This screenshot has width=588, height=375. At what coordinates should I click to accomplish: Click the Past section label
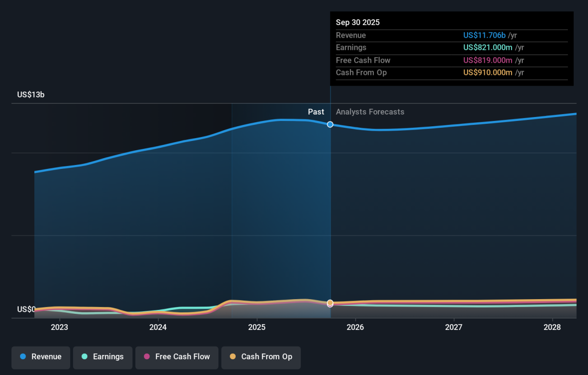(x=316, y=112)
